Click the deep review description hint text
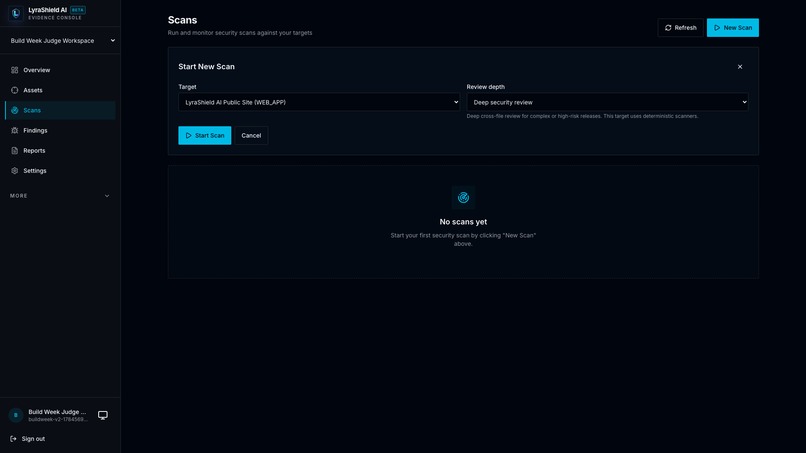This screenshot has height=453, width=806. pos(582,116)
